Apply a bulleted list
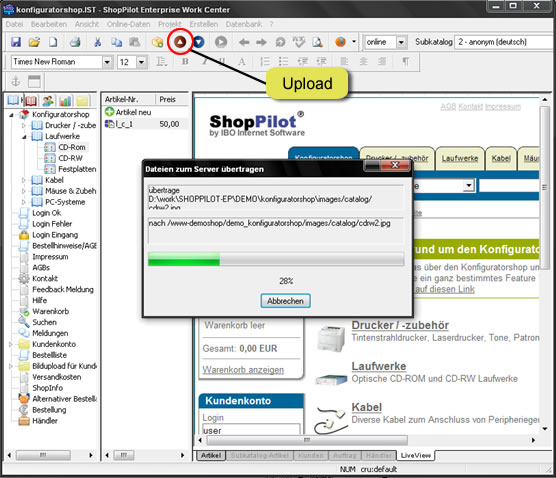This screenshot has width=556, height=478. pyautogui.click(x=283, y=62)
